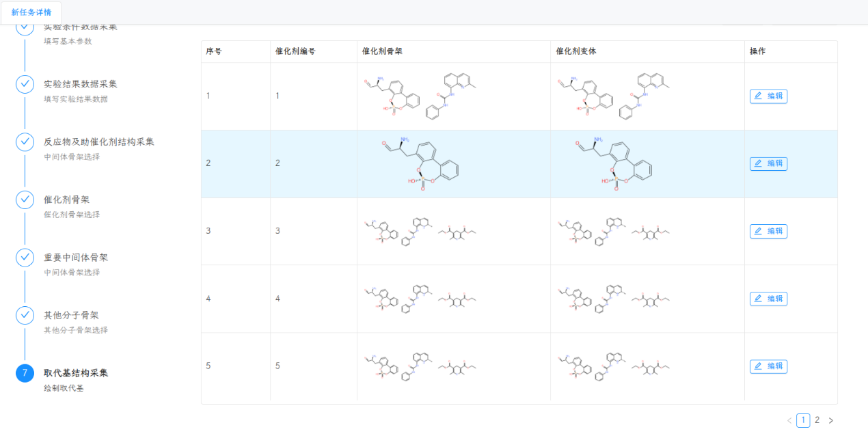The height and width of the screenshot is (436, 868).
Task: Open the 新任务详情 tab
Action: pos(31,12)
